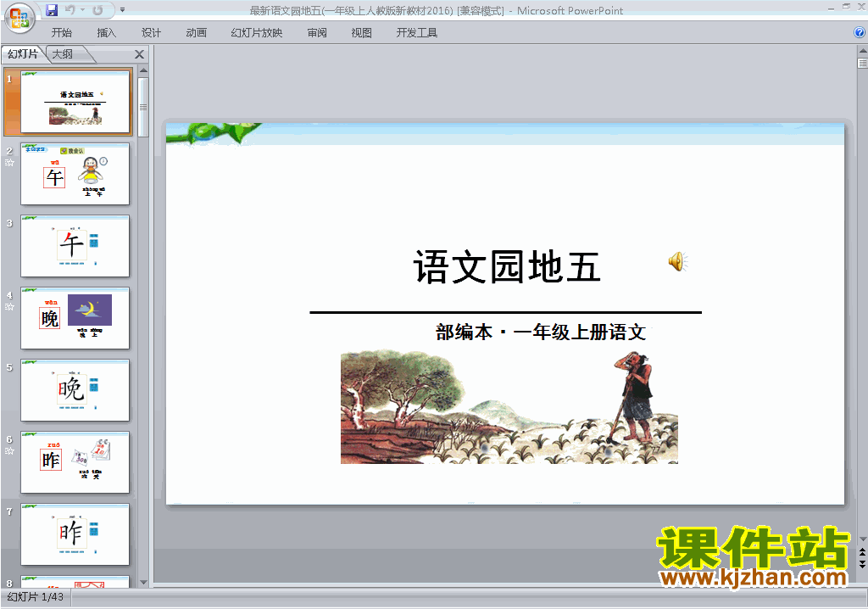This screenshot has height=609, width=868.
Task: Switch to the 视图 ribbon tab
Action: (361, 33)
